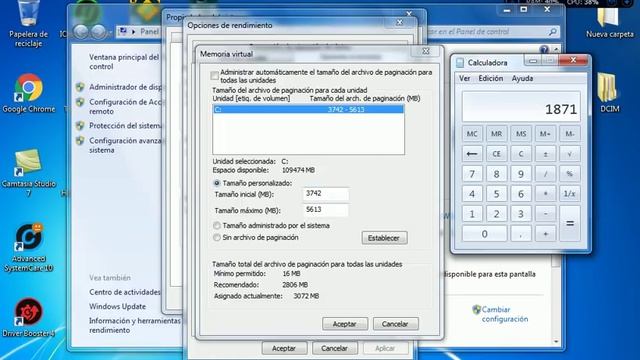Image resolution: width=640 pixels, height=360 pixels.
Task: Enable automatic paging file size management checkbox
Action: [215, 76]
